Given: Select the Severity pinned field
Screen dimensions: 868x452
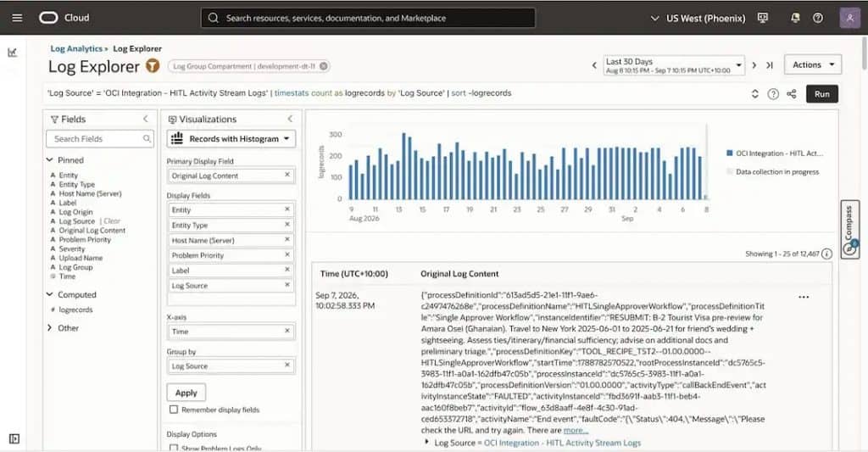Looking at the screenshot, I should click(72, 248).
